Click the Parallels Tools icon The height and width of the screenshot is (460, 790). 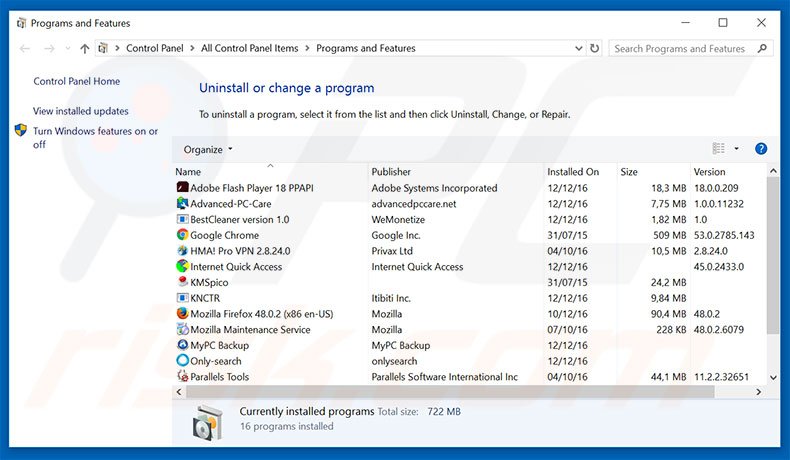[x=182, y=377]
